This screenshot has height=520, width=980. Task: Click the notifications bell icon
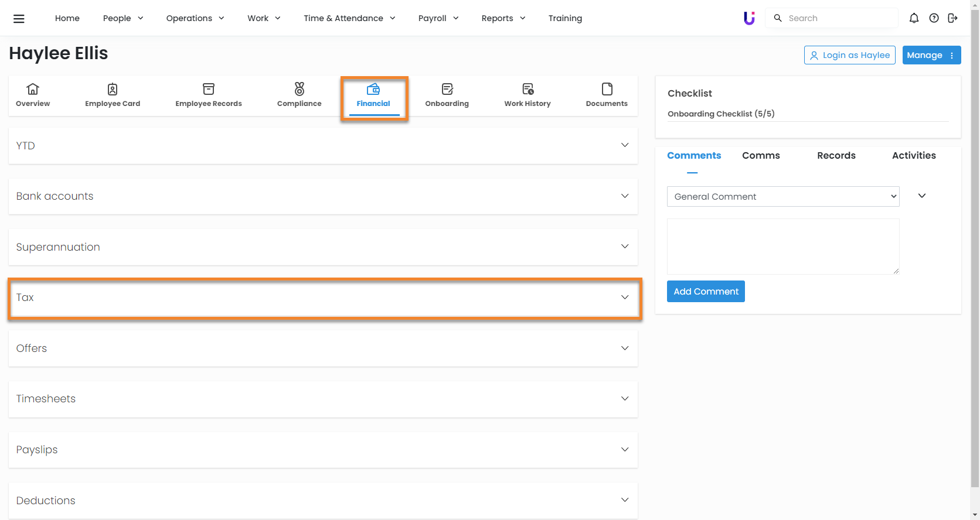pyautogui.click(x=914, y=18)
